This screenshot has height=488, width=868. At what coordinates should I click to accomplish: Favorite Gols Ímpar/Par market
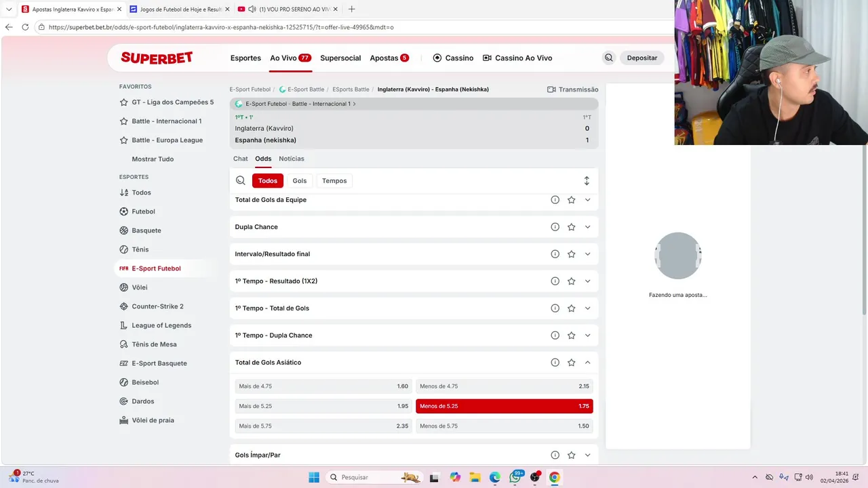pos(572,455)
